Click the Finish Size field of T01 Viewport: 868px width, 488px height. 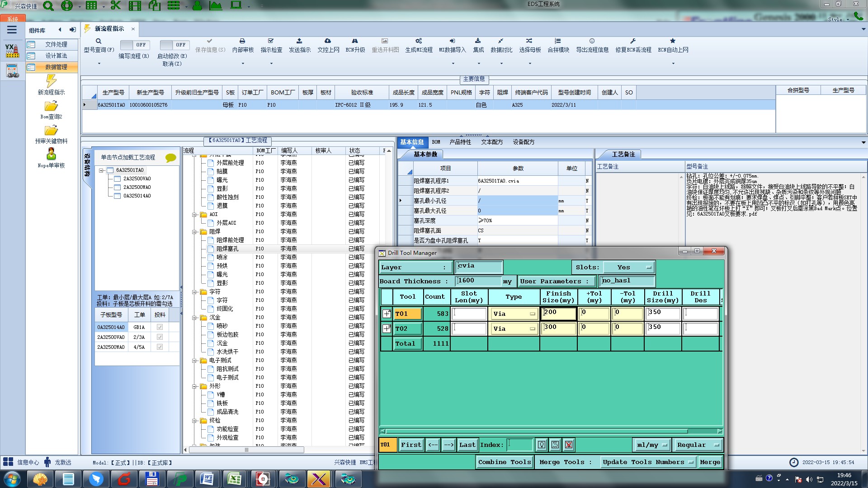[x=559, y=314]
